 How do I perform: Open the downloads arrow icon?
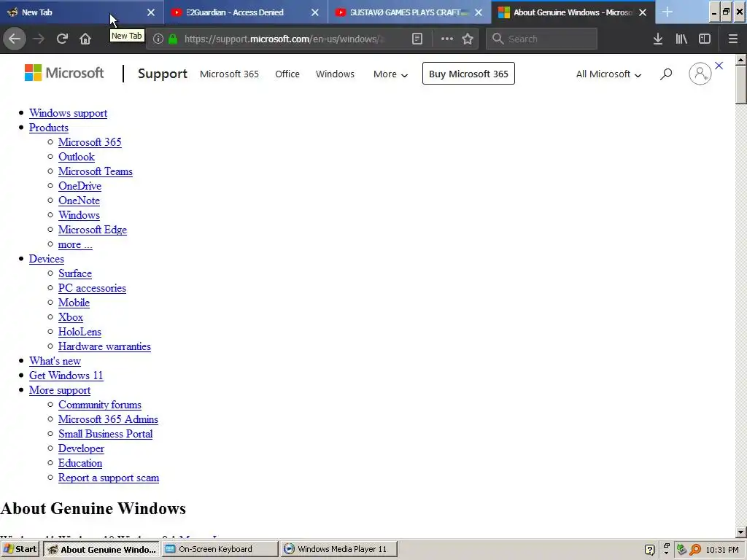click(658, 39)
